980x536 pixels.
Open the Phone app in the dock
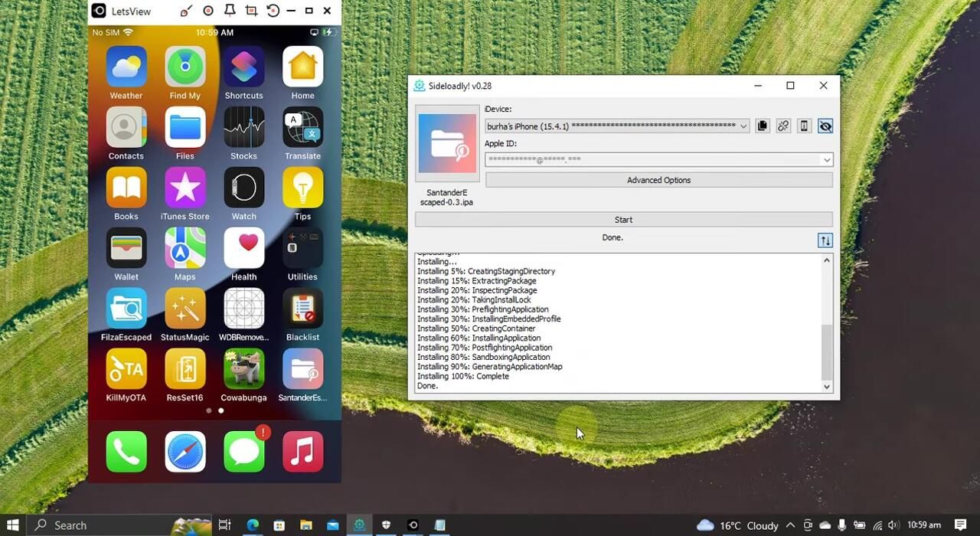tap(126, 452)
